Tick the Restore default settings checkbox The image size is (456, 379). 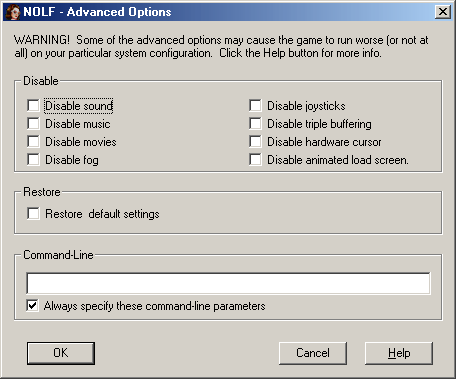click(x=33, y=214)
